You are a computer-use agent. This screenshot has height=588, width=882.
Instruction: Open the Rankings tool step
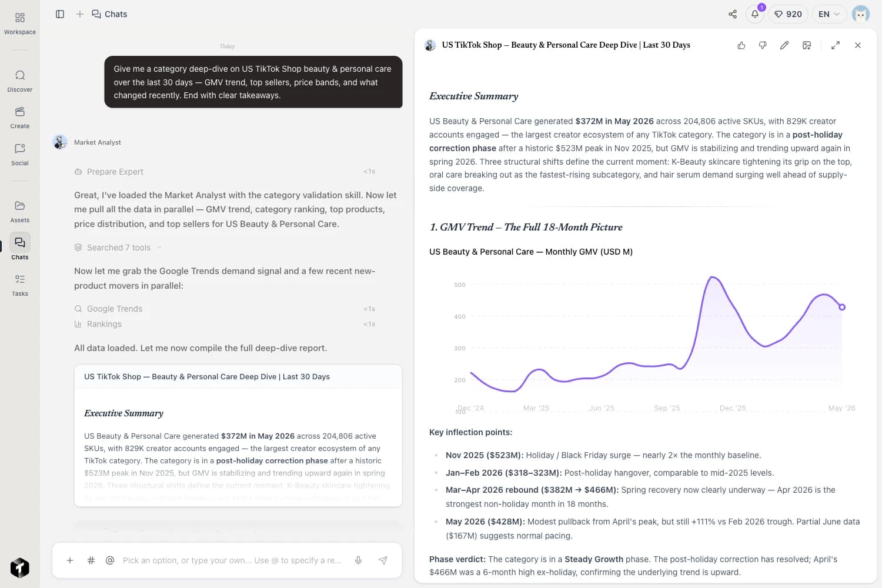coord(225,324)
